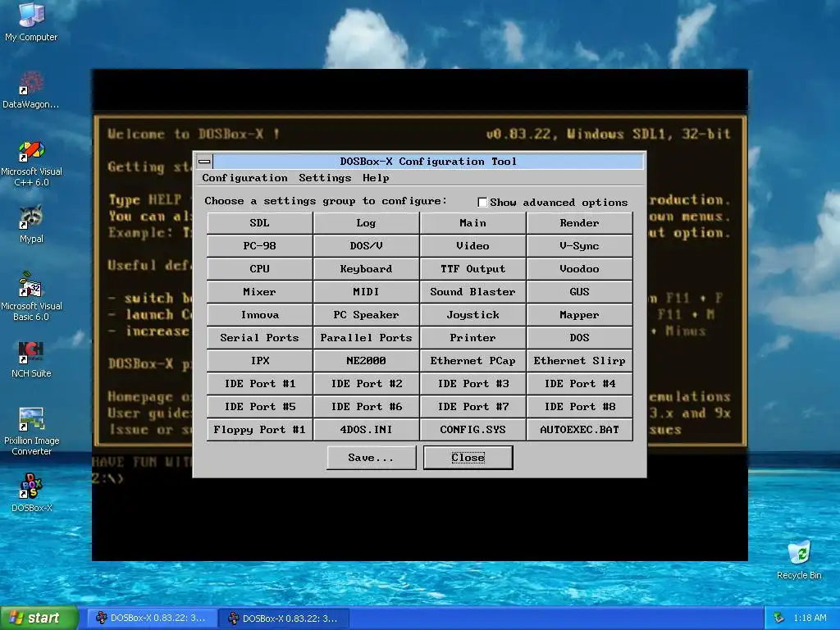Open the IDE Port #5 settings
840x630 pixels.
pyautogui.click(x=259, y=407)
